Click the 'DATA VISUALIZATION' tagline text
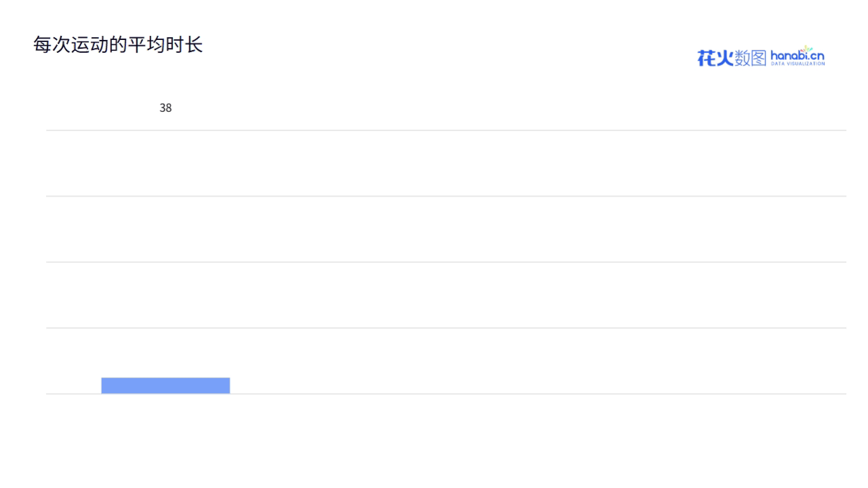This screenshot has width=868, height=488. [798, 64]
